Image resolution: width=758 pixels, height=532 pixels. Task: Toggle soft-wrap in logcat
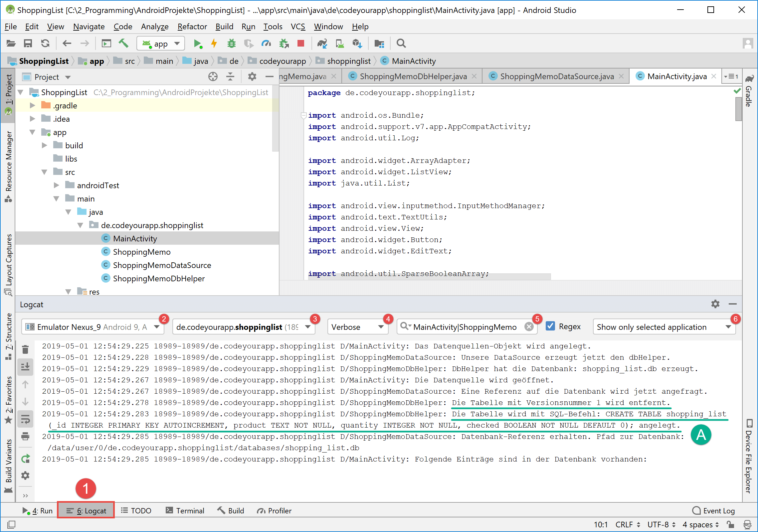coord(25,419)
